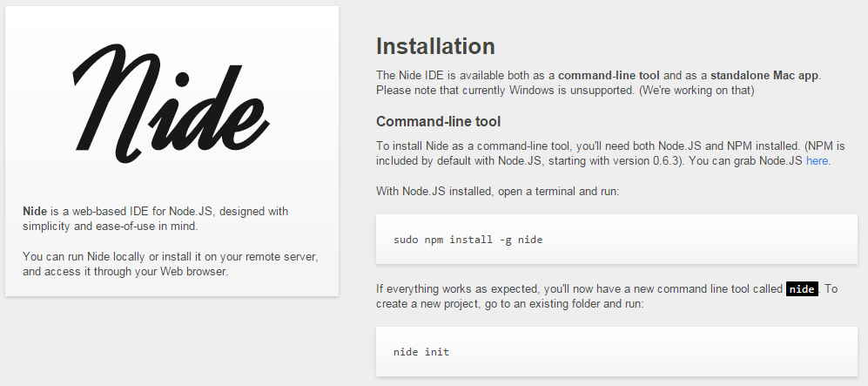This screenshot has height=386, width=868.
Task: Click the bold 'standalone Mac app' text
Action: pyautogui.click(x=764, y=75)
